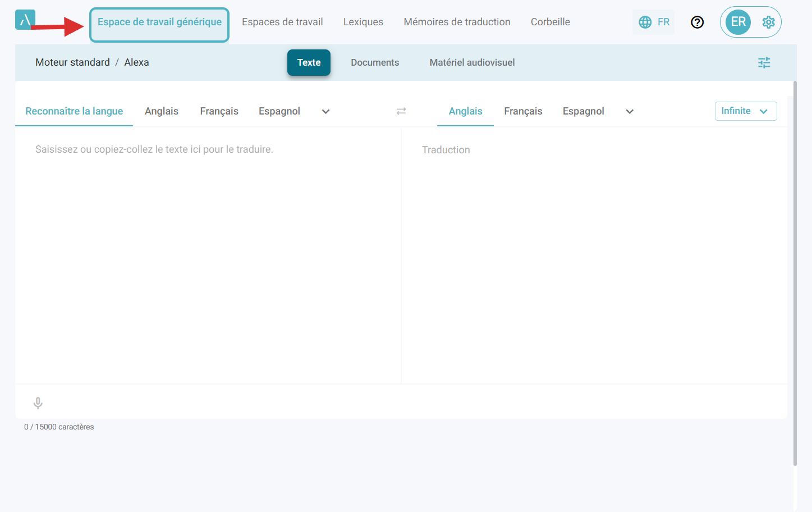The image size is (812, 512).
Task: Select Reconnaître la langue source option
Action: pyautogui.click(x=74, y=111)
